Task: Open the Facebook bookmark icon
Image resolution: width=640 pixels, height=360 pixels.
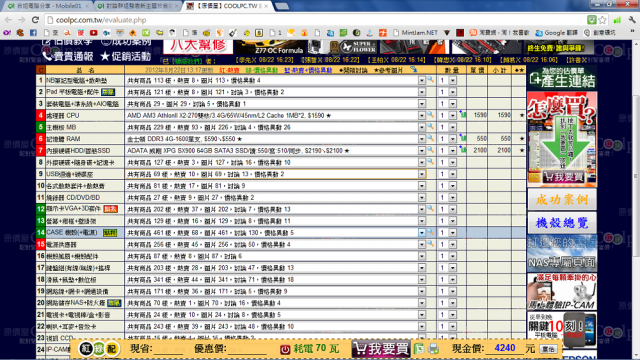Action: coord(33,33)
